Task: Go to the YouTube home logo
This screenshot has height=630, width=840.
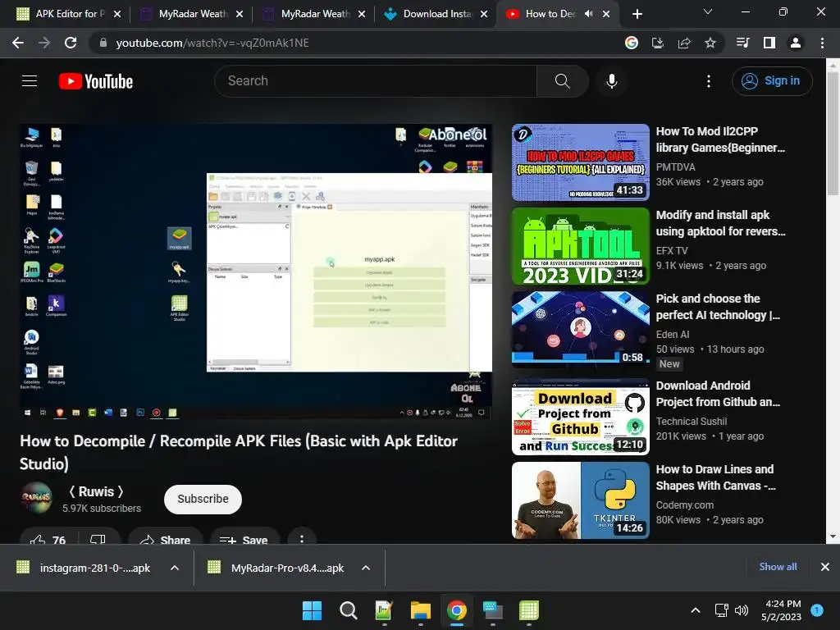Action: [x=96, y=81]
